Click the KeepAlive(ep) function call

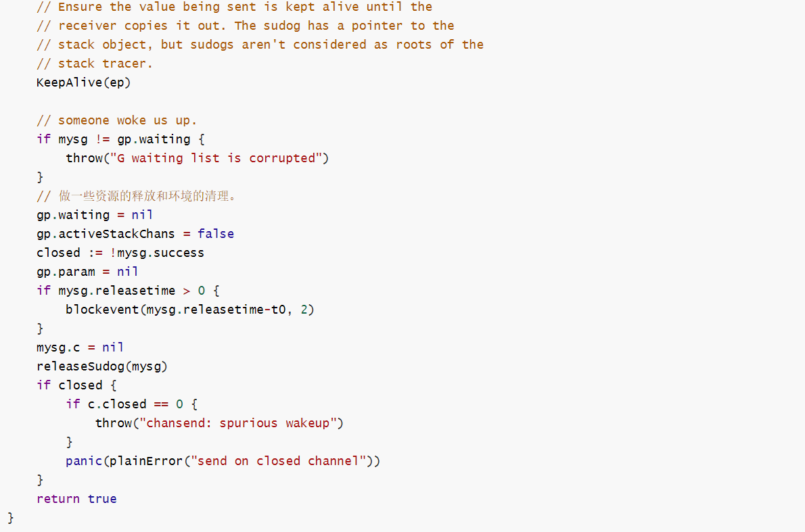[84, 82]
